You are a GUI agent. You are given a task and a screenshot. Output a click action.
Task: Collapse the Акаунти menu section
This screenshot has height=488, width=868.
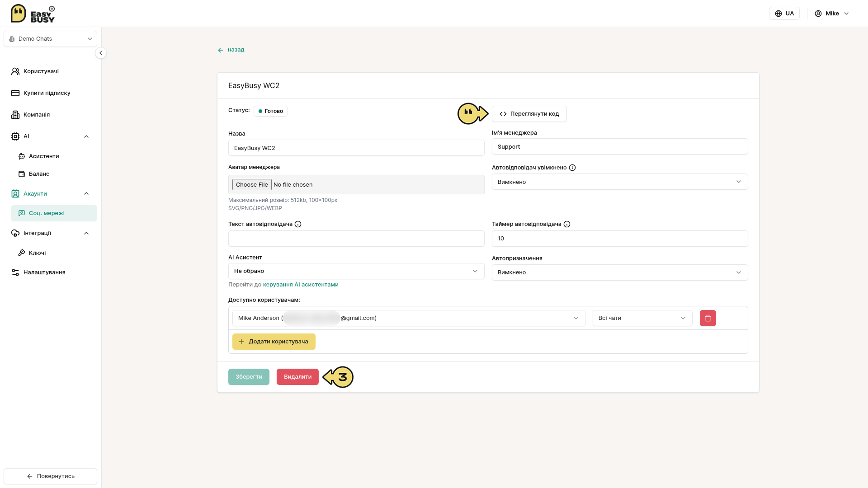tap(86, 194)
